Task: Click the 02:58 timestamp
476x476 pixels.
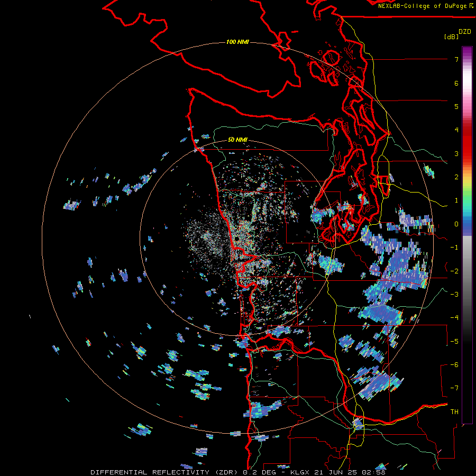Action: pyautogui.click(x=374, y=472)
